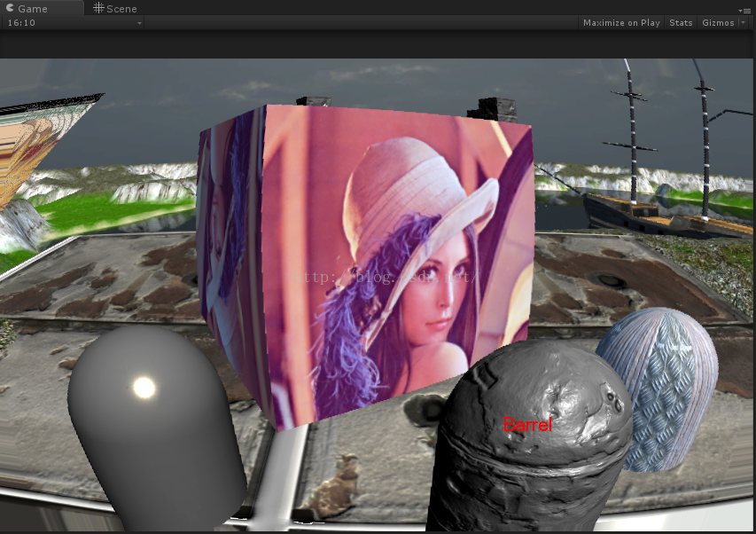756x534 pixels.
Task: Click the red Barrel label
Action: pos(527,425)
